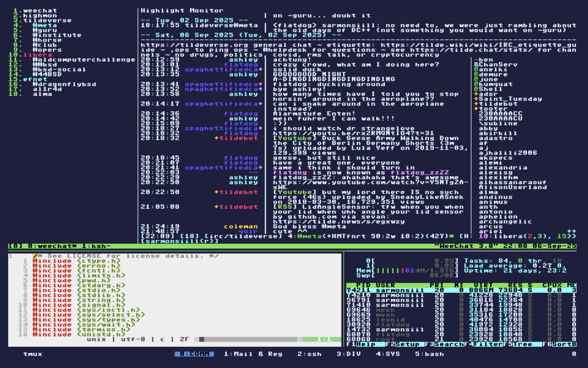The image size is (588, 368).
Task: Open the #institute channel buffer
Action: pyautogui.click(x=57, y=35)
